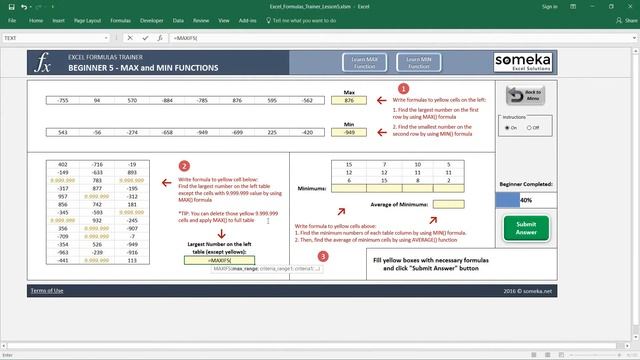Screen dimensions: 640x360
Task: Click the Name Box showing TEXT
Action: (x=53, y=38)
